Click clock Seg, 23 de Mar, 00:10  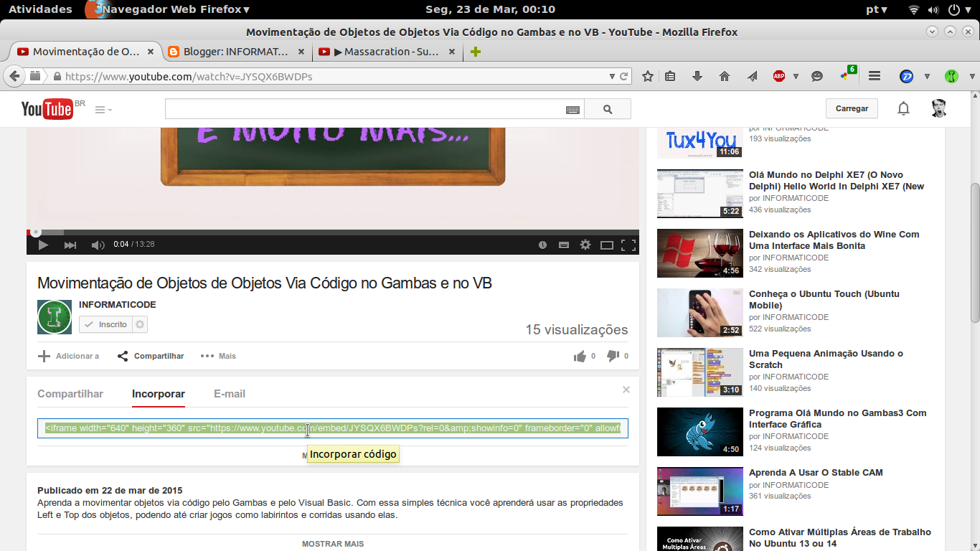pyautogui.click(x=490, y=9)
